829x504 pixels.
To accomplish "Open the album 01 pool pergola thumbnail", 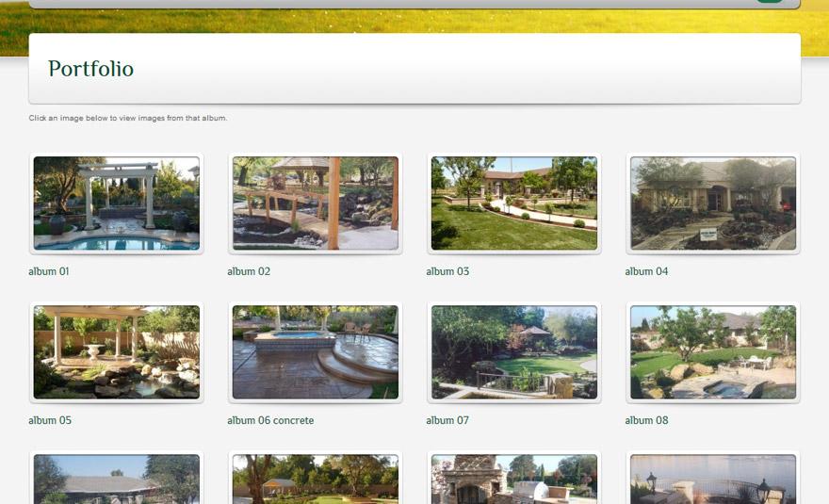I will [116, 203].
